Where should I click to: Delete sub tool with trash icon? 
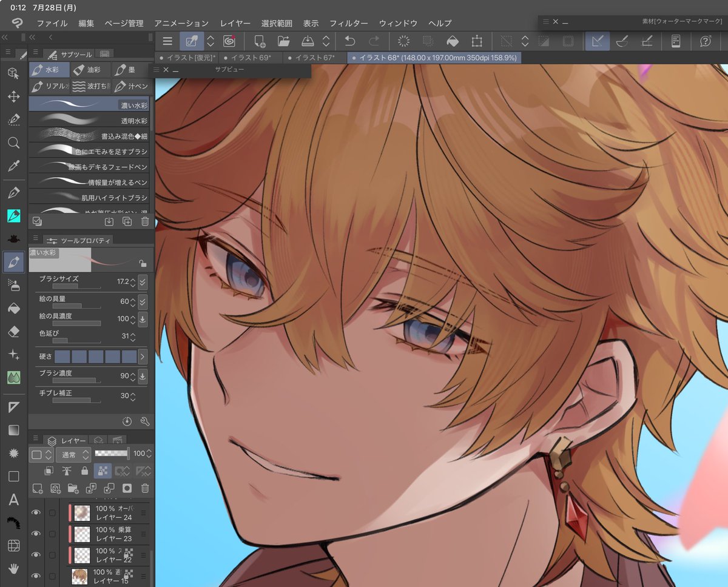[145, 221]
